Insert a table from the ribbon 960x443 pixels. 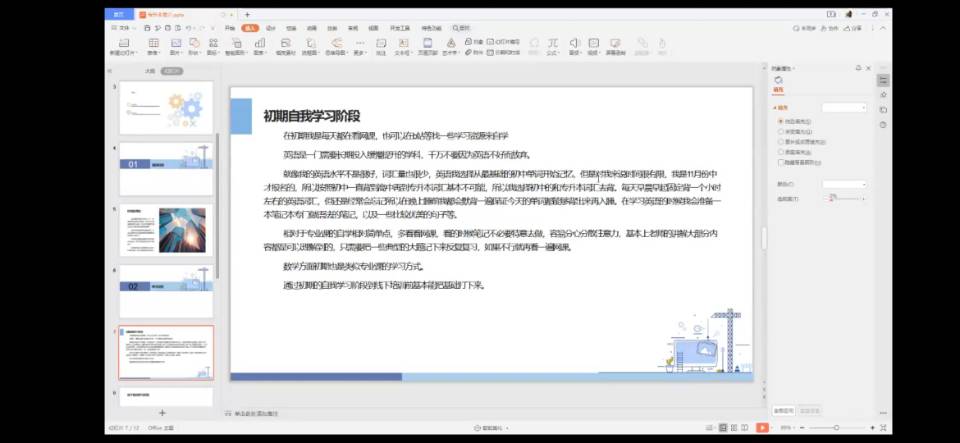coord(153,45)
